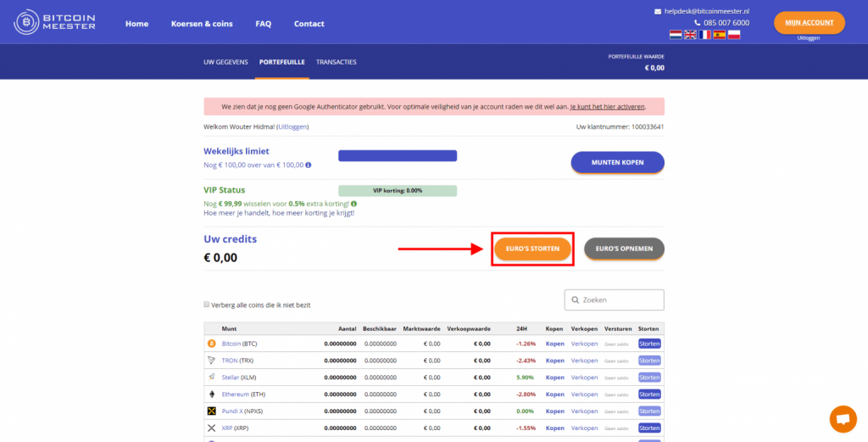Viewport: 868px width, 442px height.
Task: Click Verkopen in the Pundi X row
Action: pos(585,411)
